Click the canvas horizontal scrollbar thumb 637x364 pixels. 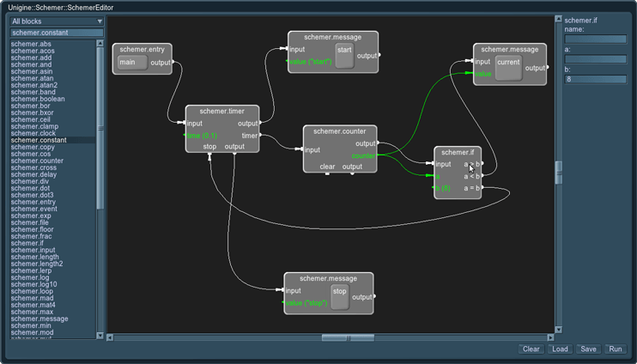[348, 337]
